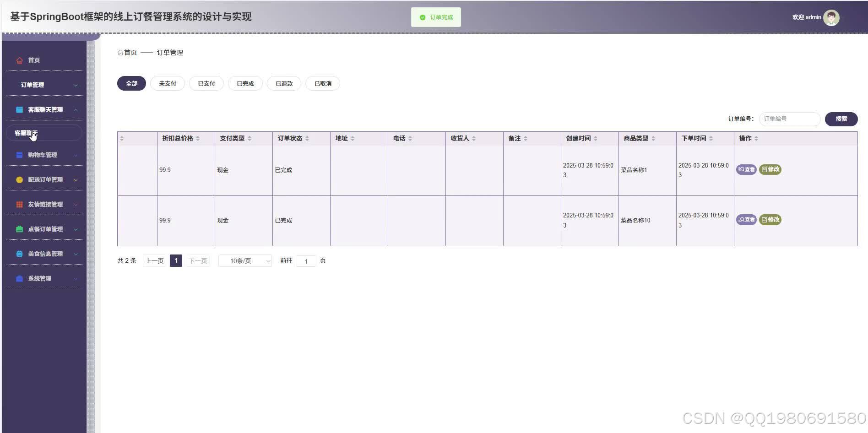Click sort arrows in first empty column
Screen dimensions: 868x433
pos(122,139)
